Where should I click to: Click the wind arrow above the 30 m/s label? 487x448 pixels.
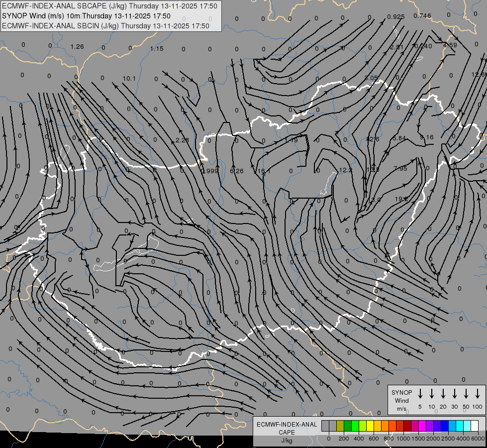point(455,394)
